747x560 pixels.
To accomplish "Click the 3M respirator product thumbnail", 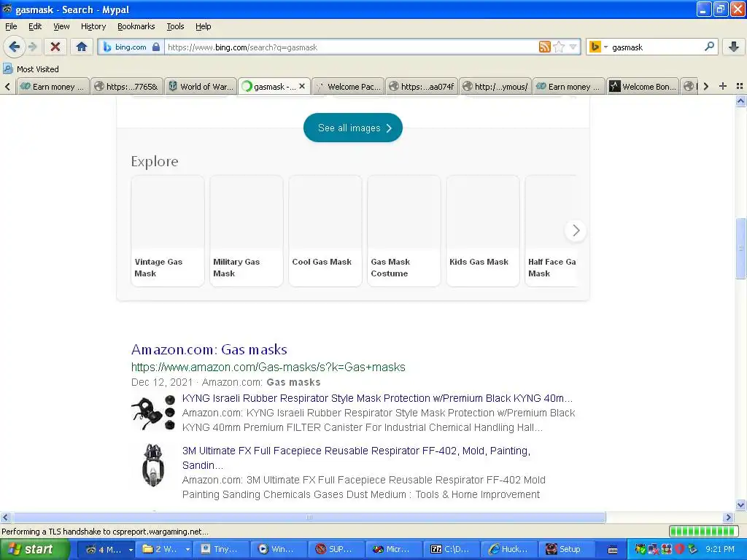I will pyautogui.click(x=153, y=465).
